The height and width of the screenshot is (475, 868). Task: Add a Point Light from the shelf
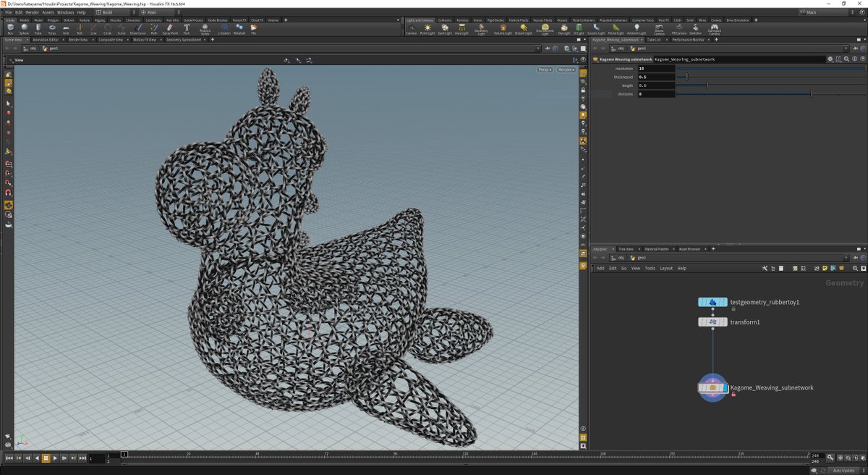tap(427, 28)
